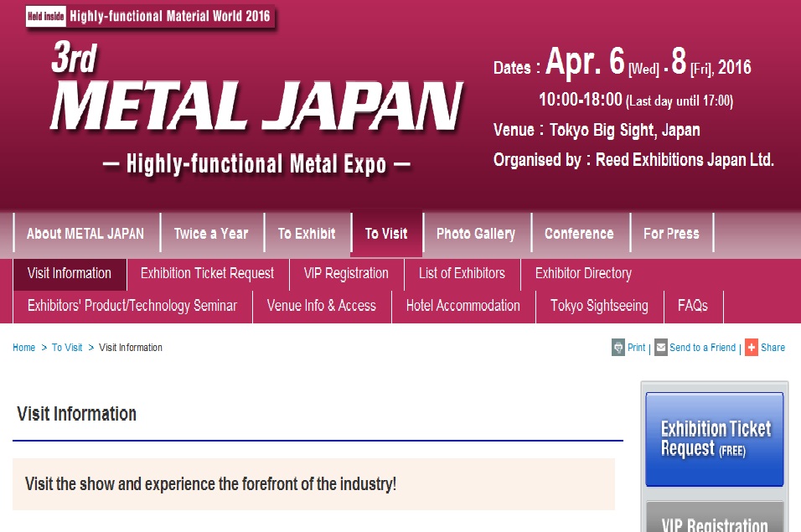Go to the Photo Gallery section
Viewport: 801px width, 532px height.
476,234
